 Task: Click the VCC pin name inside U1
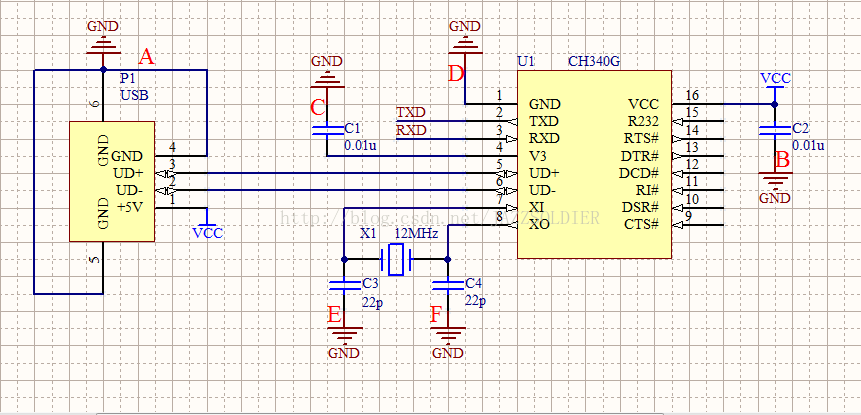click(x=644, y=104)
